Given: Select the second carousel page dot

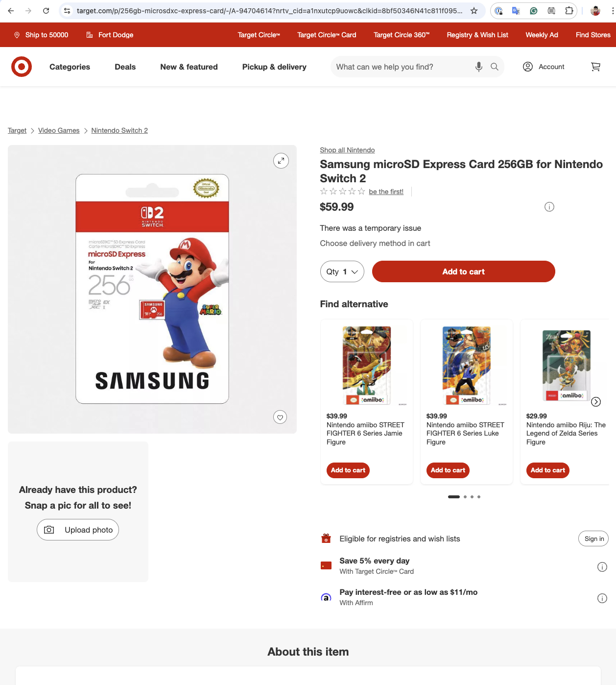Looking at the screenshot, I should pos(465,497).
